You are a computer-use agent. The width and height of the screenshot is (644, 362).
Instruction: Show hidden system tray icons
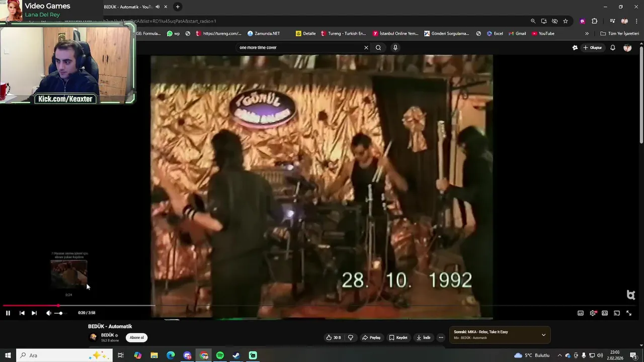(559, 355)
